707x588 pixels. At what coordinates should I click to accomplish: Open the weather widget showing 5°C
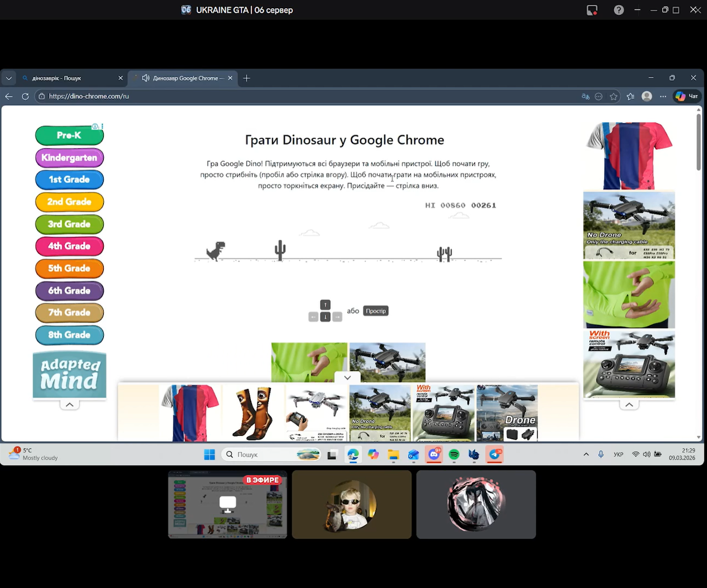click(x=34, y=454)
